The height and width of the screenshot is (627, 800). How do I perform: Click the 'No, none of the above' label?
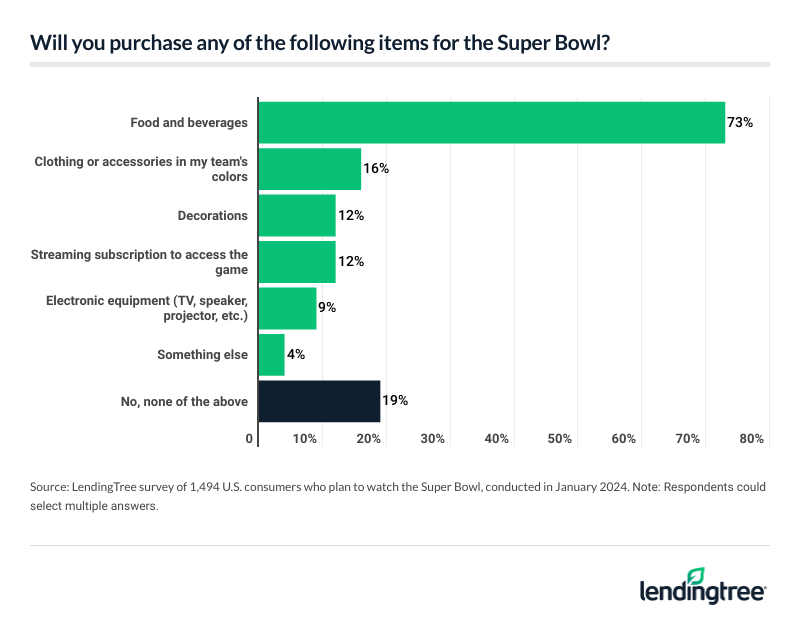pyautogui.click(x=183, y=401)
